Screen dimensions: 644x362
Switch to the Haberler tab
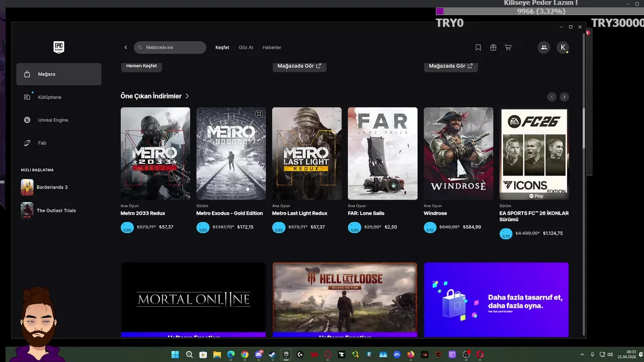point(272,47)
